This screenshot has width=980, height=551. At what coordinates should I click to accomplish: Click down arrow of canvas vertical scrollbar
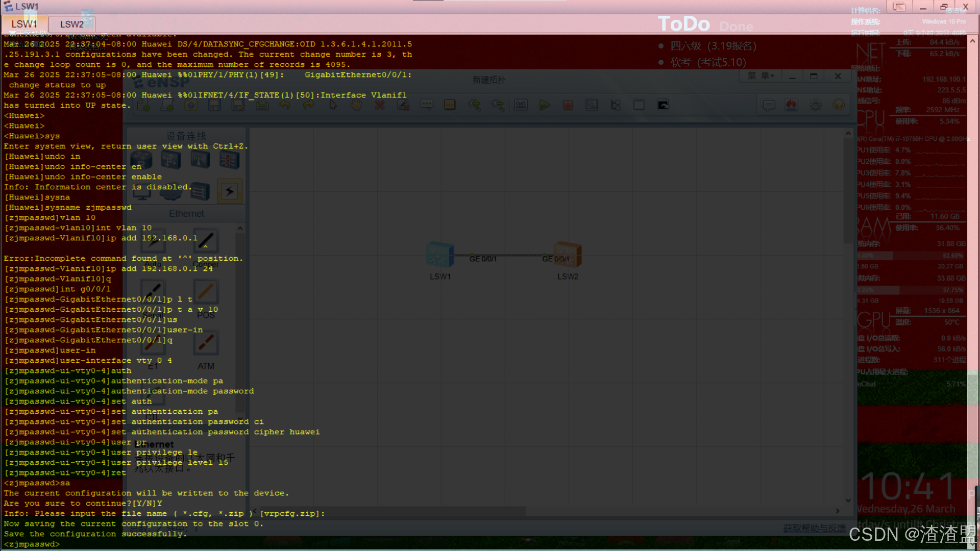(x=848, y=500)
